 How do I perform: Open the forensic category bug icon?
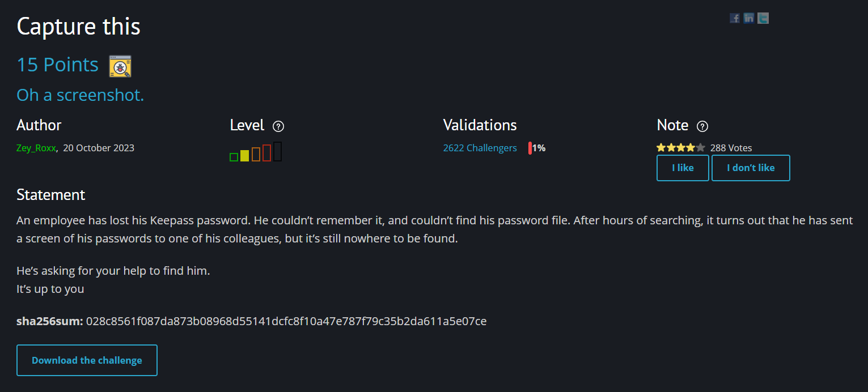tap(120, 66)
